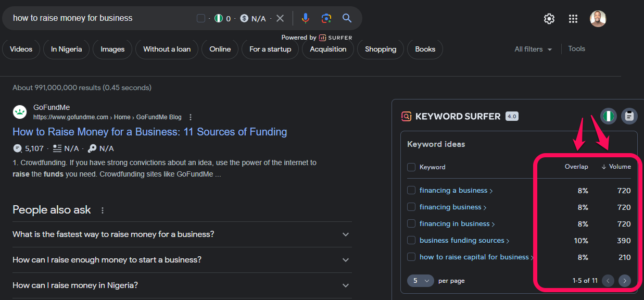The height and width of the screenshot is (300, 644).
Task: Click the GoFundMe URL breadcrumb text
Action: pyautogui.click(x=107, y=117)
